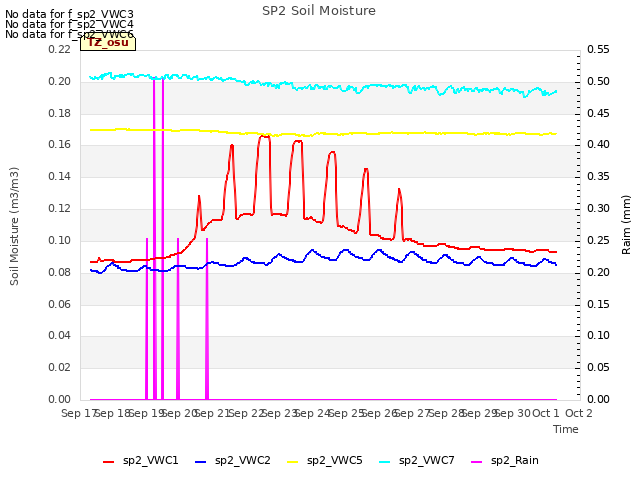Click the 'No data for f_sp2_VWC4' message

click(x=69, y=24)
